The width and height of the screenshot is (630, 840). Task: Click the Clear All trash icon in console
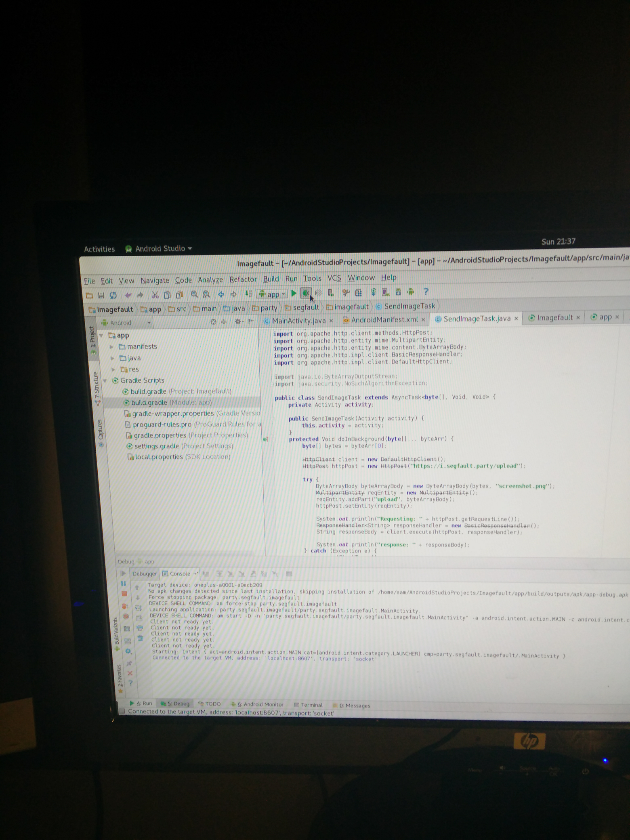pos(141,638)
